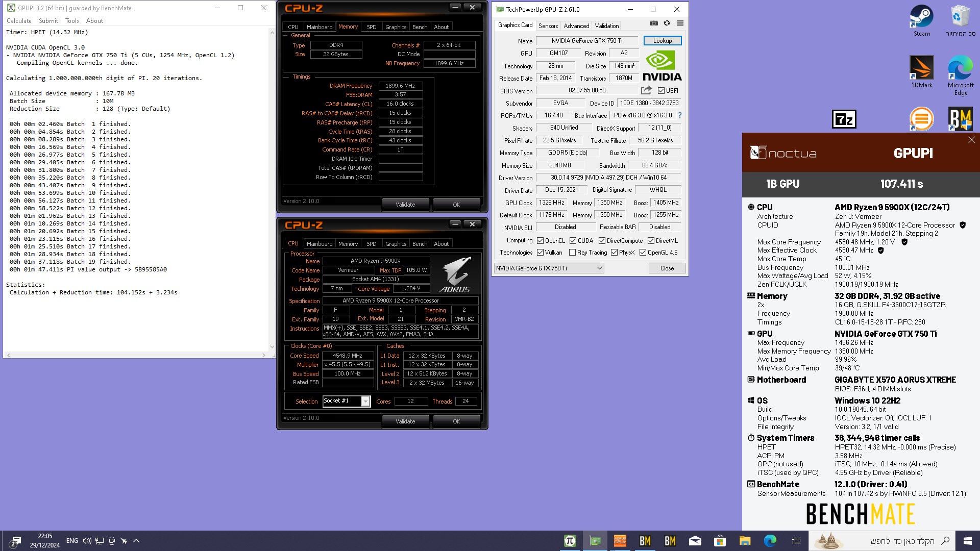Open the Windows Start menu
This screenshot has height=551, width=980.
[x=968, y=541]
